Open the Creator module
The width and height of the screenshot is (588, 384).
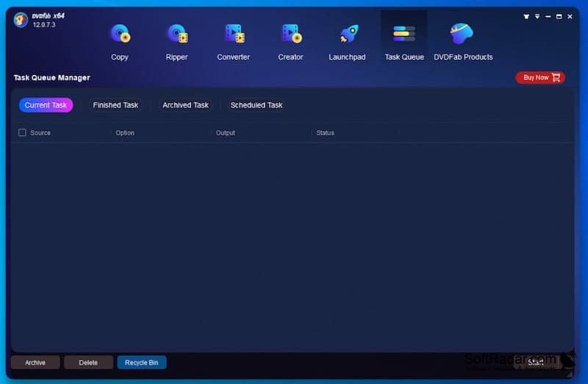(x=290, y=42)
